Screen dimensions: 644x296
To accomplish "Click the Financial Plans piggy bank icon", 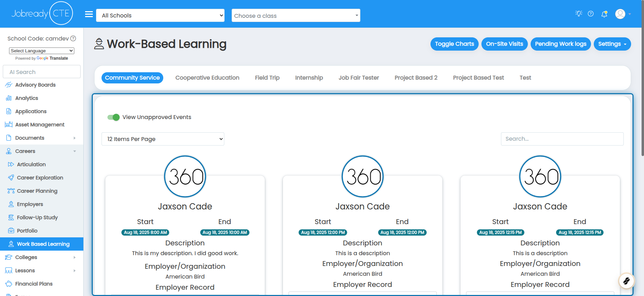I will (x=9, y=284).
